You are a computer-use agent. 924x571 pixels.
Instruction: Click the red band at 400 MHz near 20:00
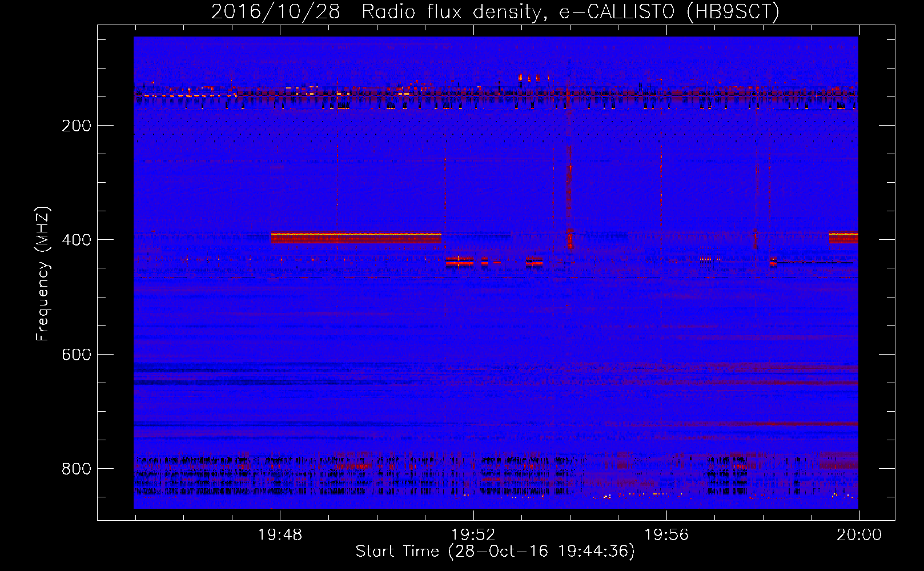(843, 237)
